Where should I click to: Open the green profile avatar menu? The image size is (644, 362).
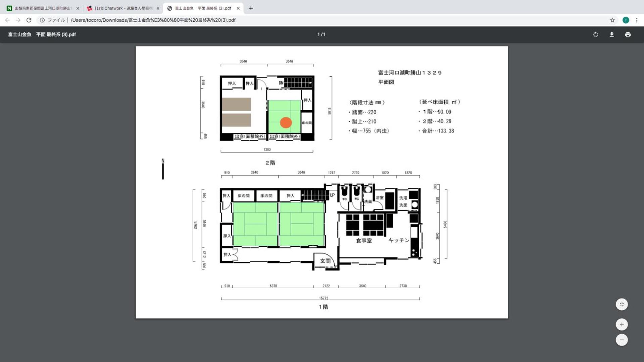click(x=626, y=20)
